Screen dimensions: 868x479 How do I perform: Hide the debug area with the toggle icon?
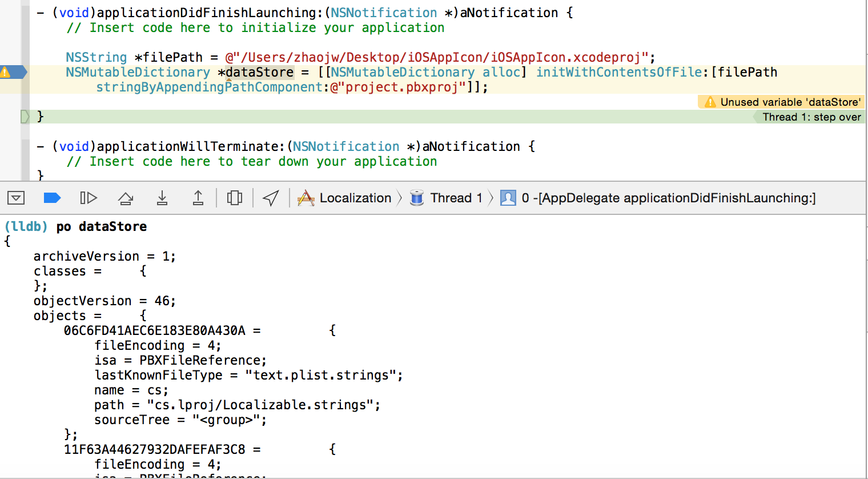[16, 198]
